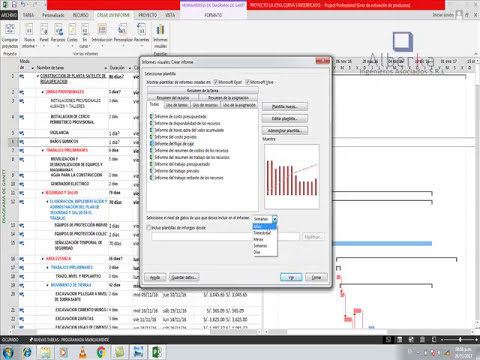The height and width of the screenshot is (360, 480).
Task: Choose Meses in the dropdown list
Action: pyautogui.click(x=265, y=239)
